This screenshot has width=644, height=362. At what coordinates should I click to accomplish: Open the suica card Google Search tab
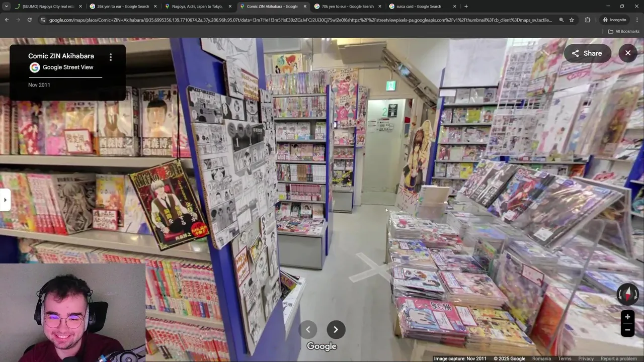point(418,7)
